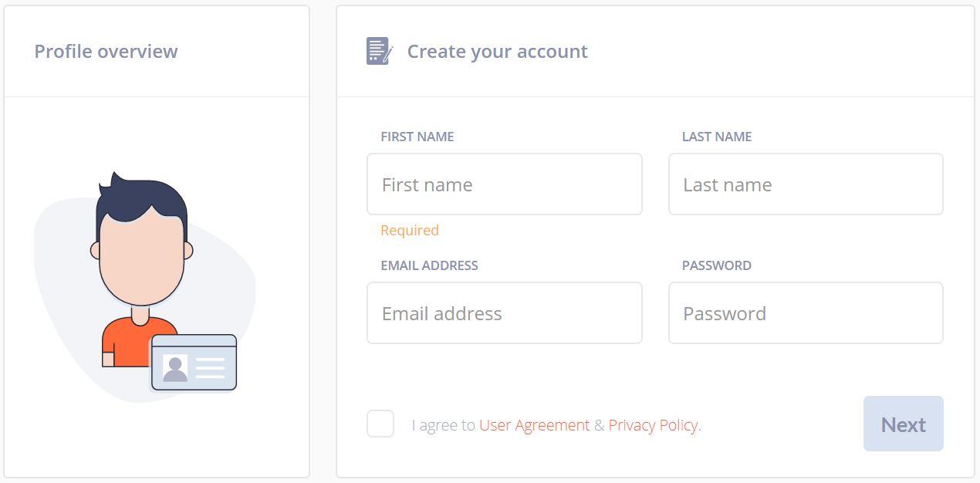
Task: Click the "I agree to" checkbox label text
Action: [x=443, y=425]
